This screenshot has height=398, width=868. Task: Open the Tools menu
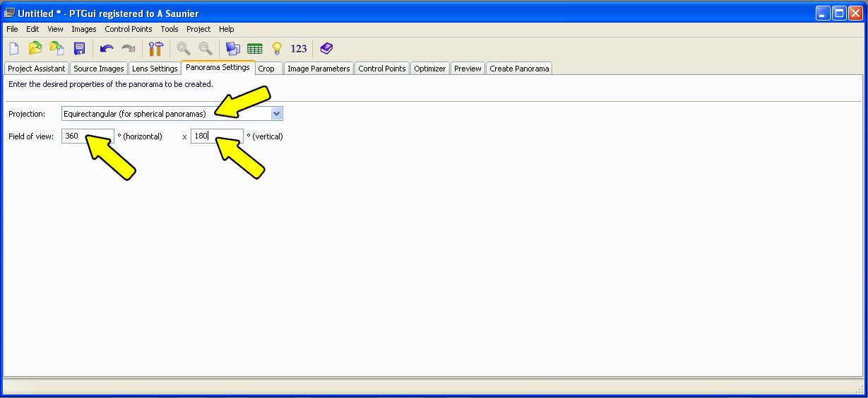169,29
